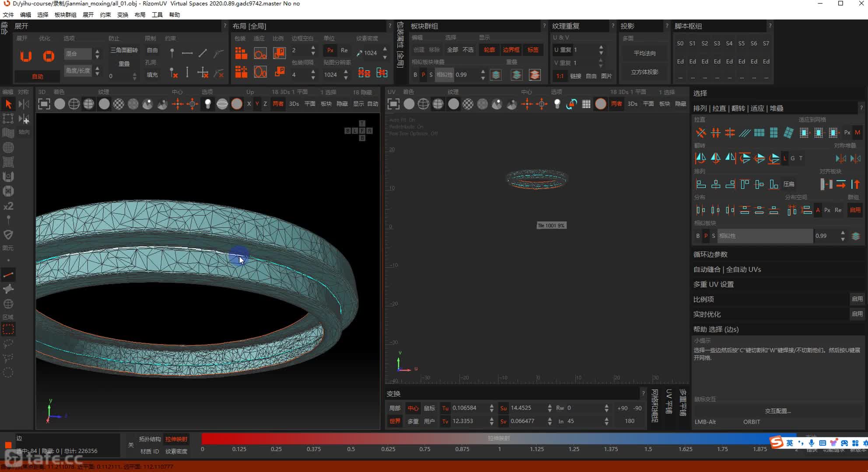Click the 贴图分辨率 1024 stepper arrows
The height and width of the screenshot is (472, 868).
(346, 75)
